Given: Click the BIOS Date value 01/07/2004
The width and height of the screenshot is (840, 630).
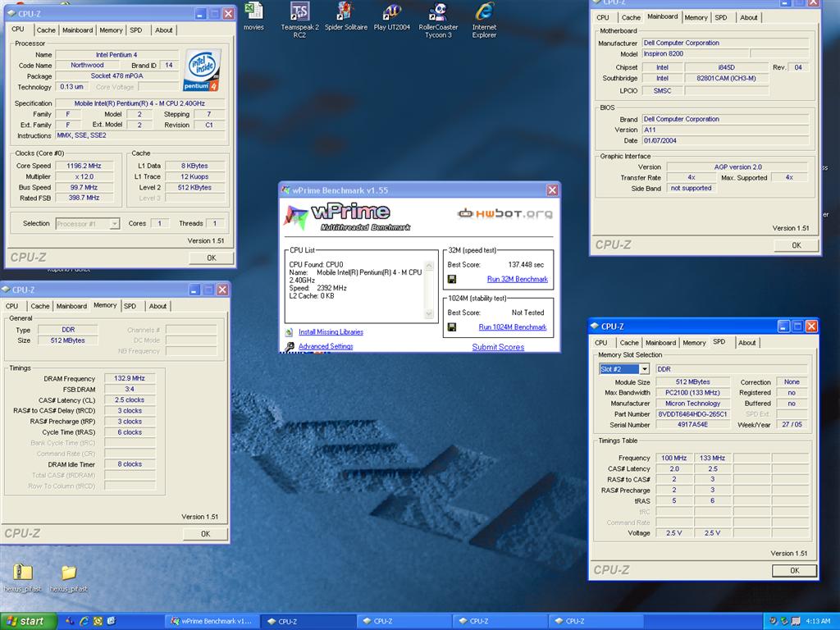Looking at the screenshot, I should (726, 140).
